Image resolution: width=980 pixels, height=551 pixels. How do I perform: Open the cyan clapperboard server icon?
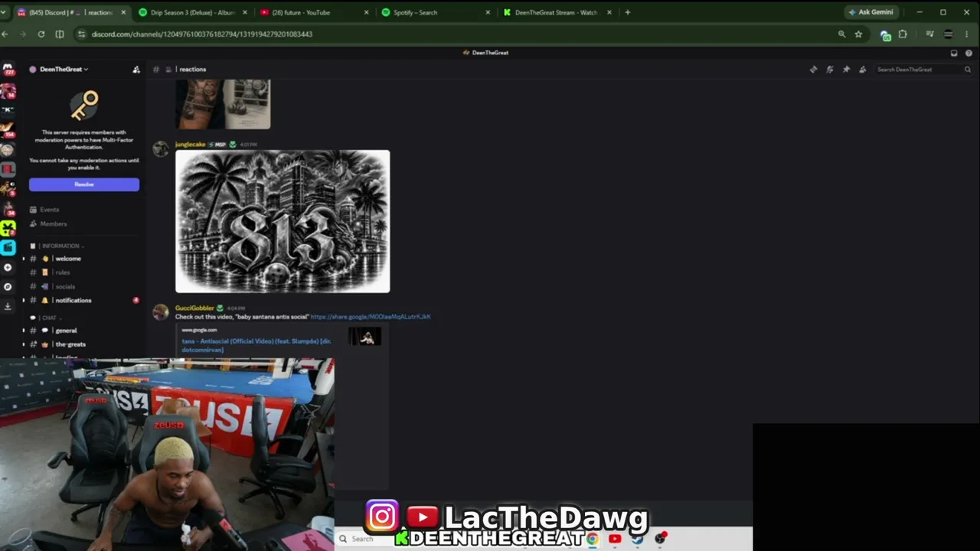8,247
